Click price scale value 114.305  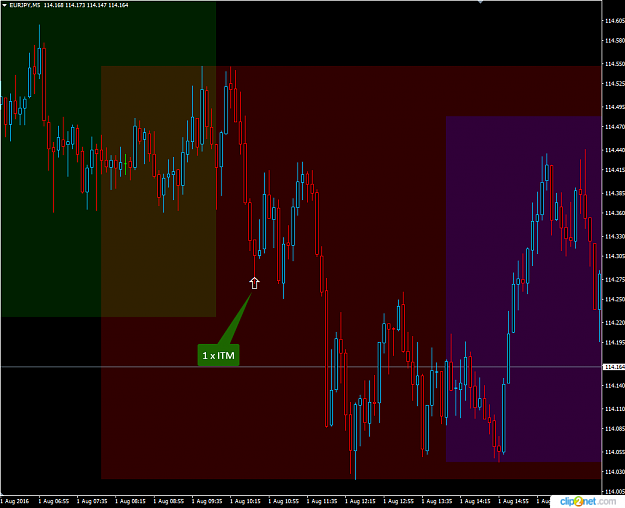pos(615,256)
